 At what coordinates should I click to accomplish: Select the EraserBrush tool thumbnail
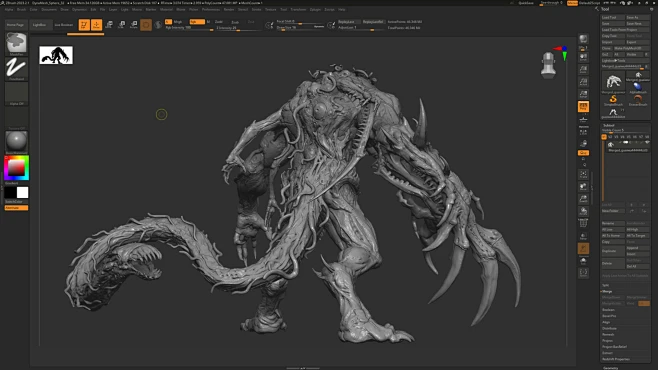point(638,100)
